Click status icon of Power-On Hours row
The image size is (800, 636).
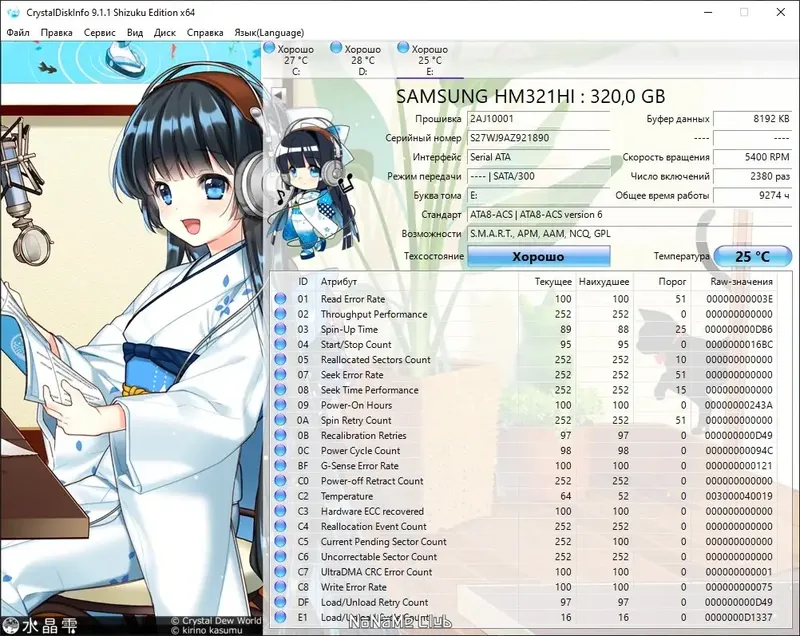point(280,405)
